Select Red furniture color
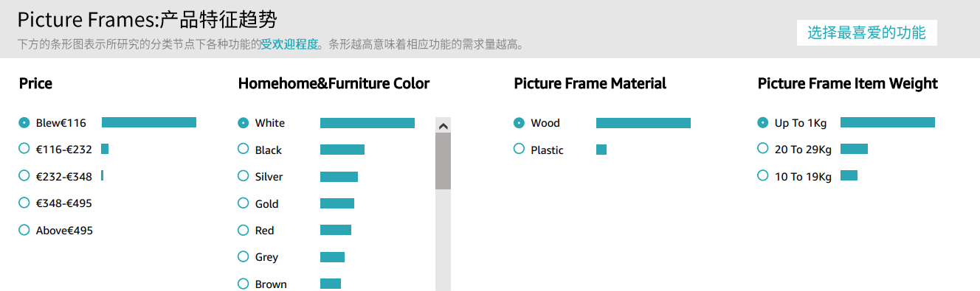Screen dimensions: 980x291 [x=244, y=230]
